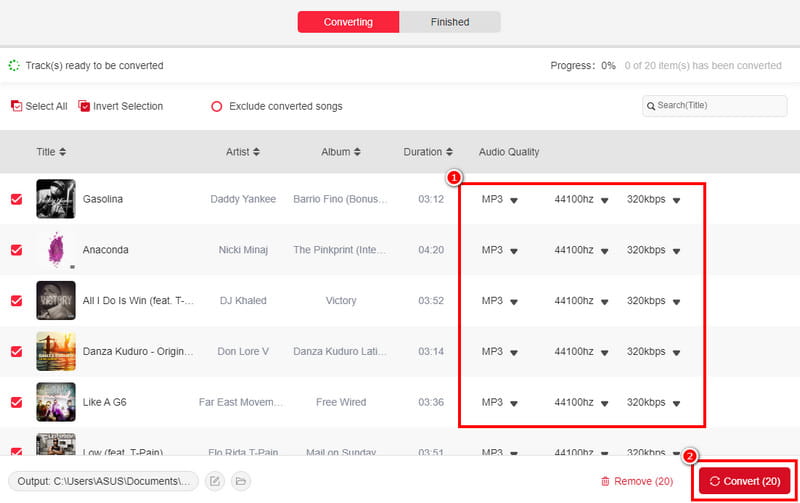
Task: Sort tracks by Album column arrows
Action: coord(357,152)
